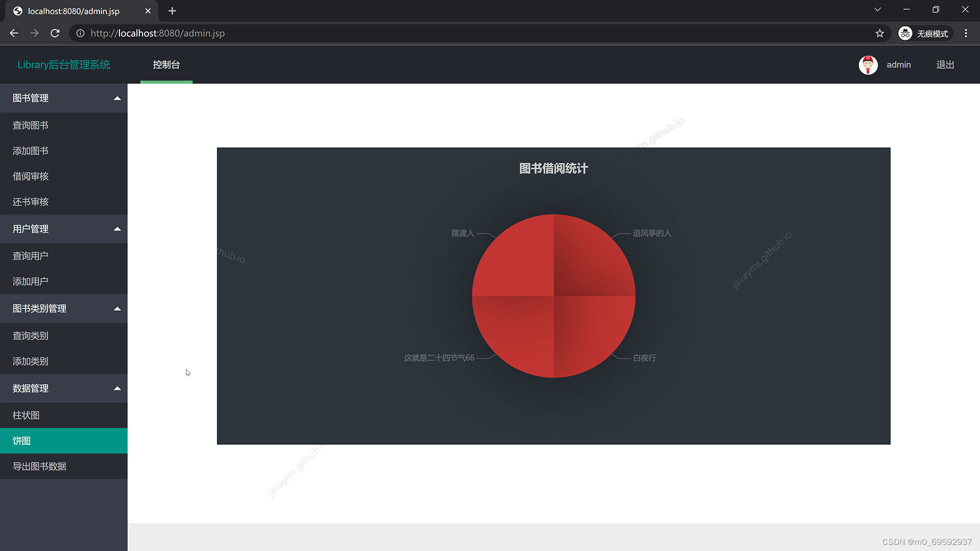
Task: Click the 追风筝的人 pie chart slice
Action: point(587,260)
